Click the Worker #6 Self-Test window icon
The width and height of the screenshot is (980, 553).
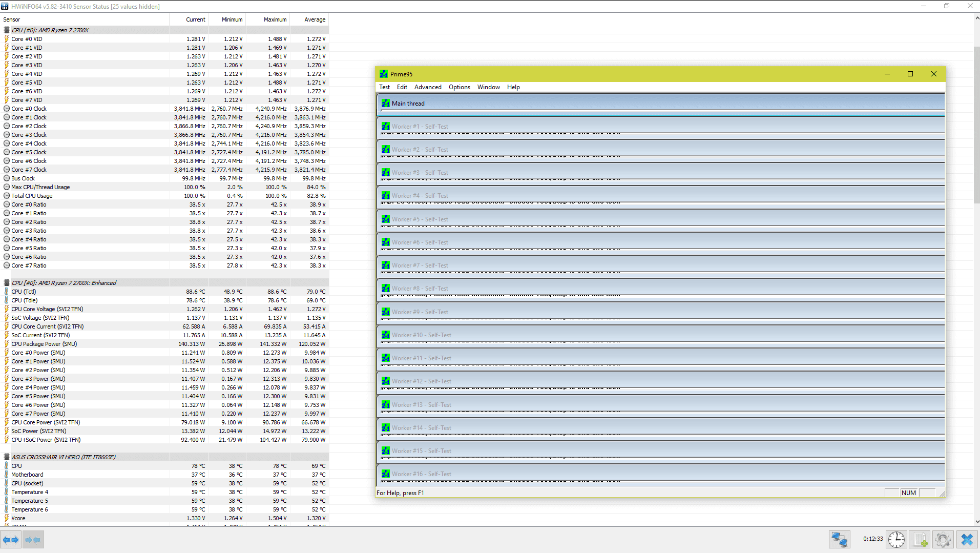point(386,242)
